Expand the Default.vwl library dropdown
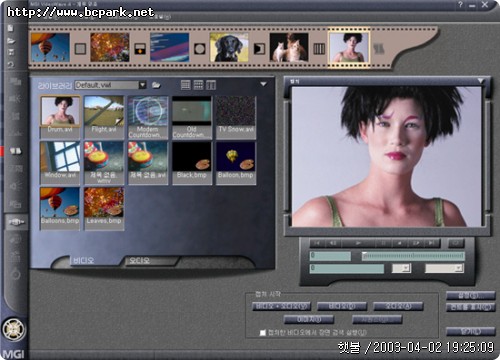Image resolution: width=500 pixels, height=360 pixels. (143, 85)
